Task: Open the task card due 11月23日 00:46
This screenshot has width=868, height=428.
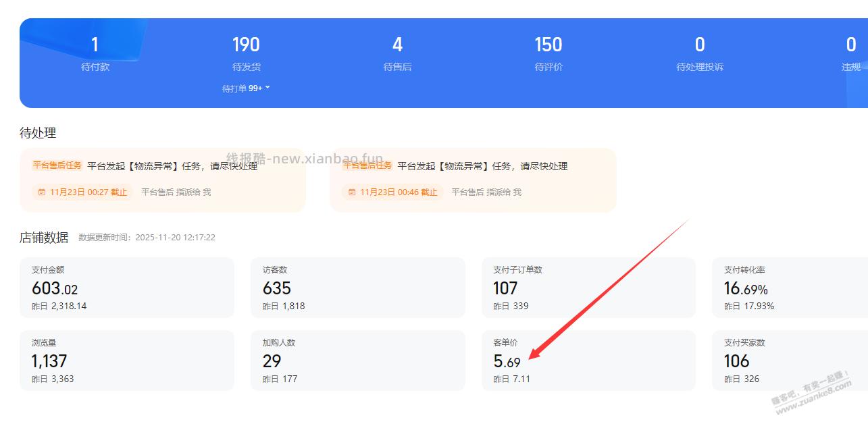Action: (x=473, y=180)
